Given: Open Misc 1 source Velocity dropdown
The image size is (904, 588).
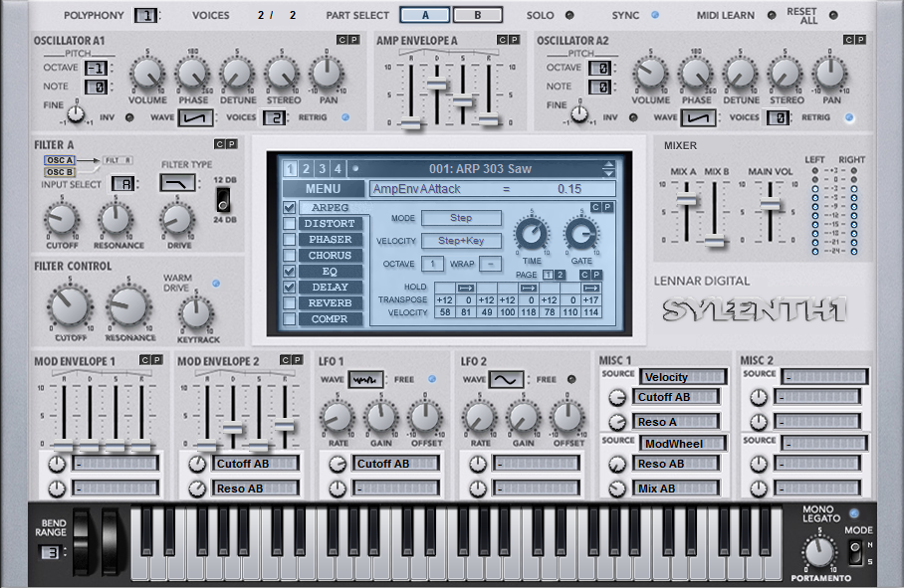Looking at the screenshot, I should tap(683, 377).
